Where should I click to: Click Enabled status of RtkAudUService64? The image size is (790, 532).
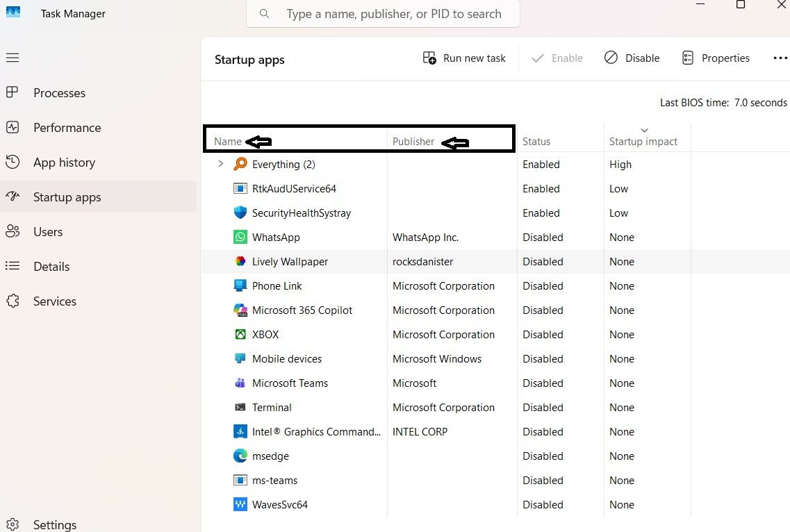(541, 188)
